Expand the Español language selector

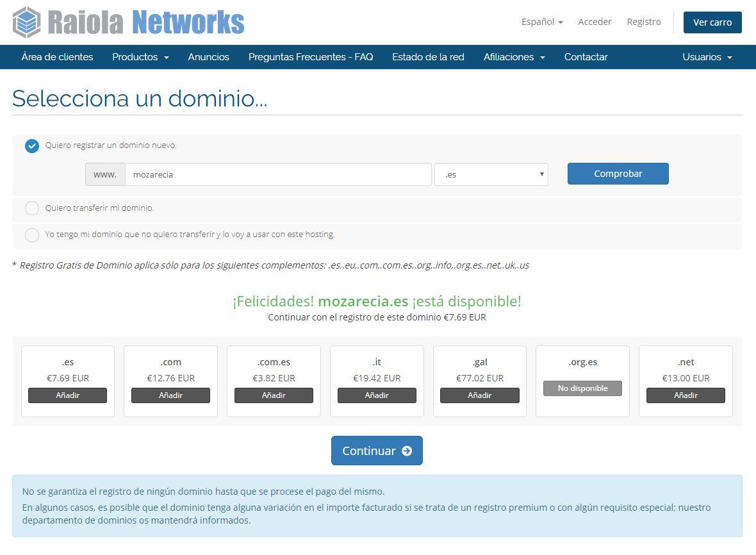[541, 22]
